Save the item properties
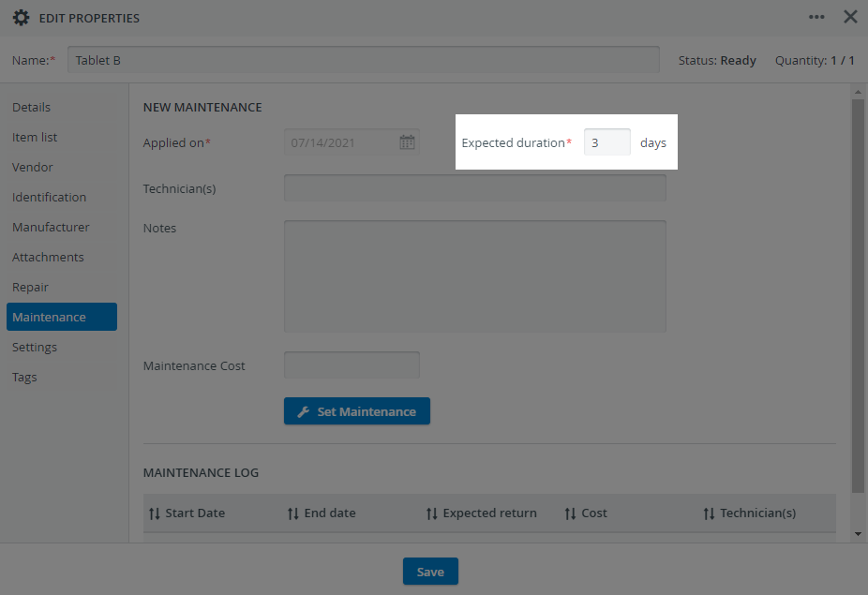The height and width of the screenshot is (595, 868). 430,572
